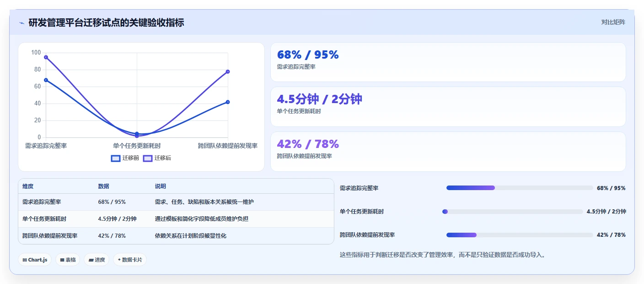Image resolution: width=644 pixels, height=284 pixels.
Task: Toggle the 迁移后 series in the chart legend
Action: click(x=157, y=158)
